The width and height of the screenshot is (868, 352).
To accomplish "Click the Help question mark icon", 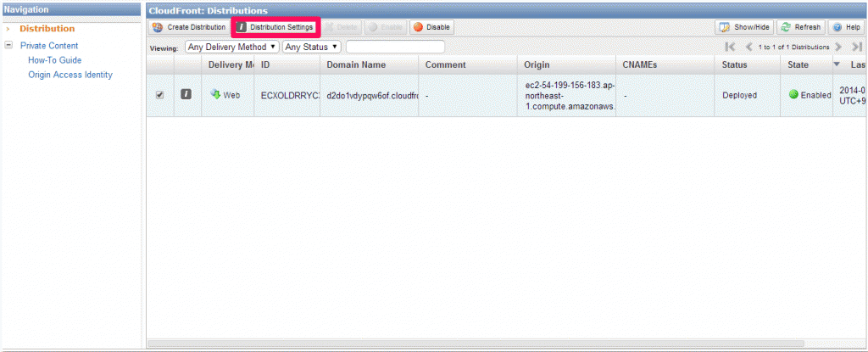I will [837, 27].
